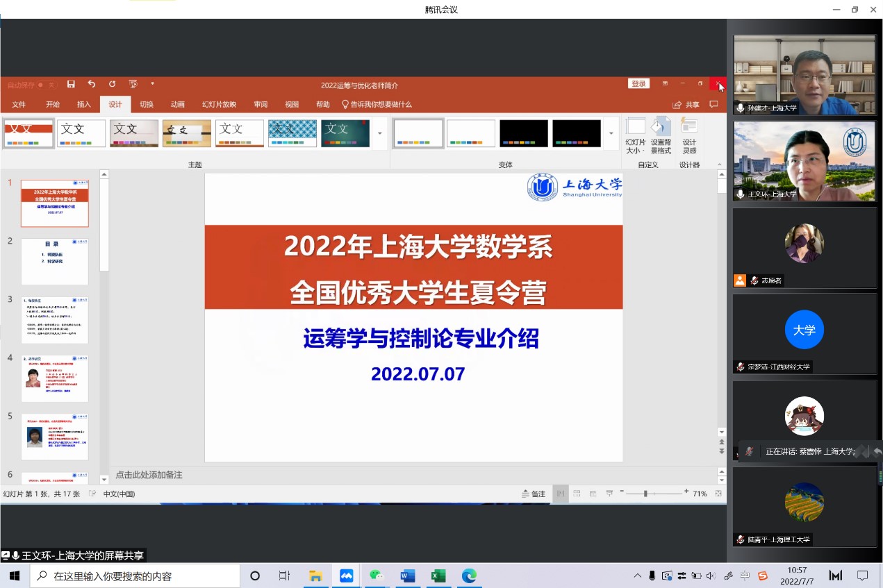883x588 pixels.
Task: Open the Transitions (切换) ribbon tab
Action: (x=146, y=104)
